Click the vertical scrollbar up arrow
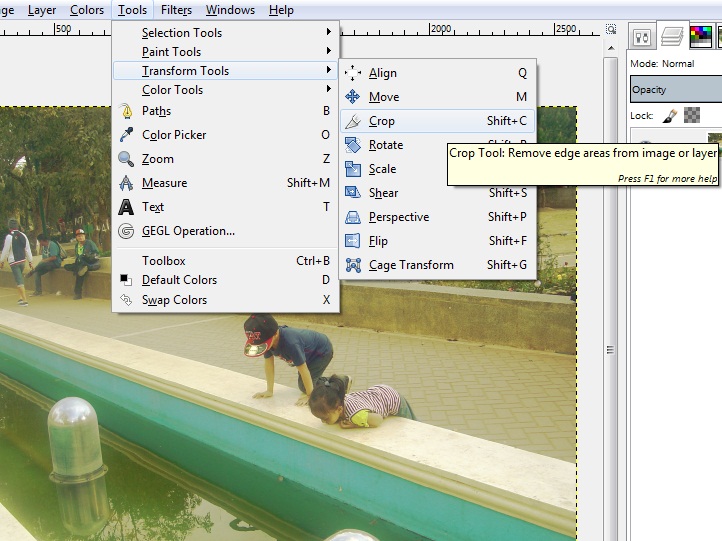 tap(611, 48)
